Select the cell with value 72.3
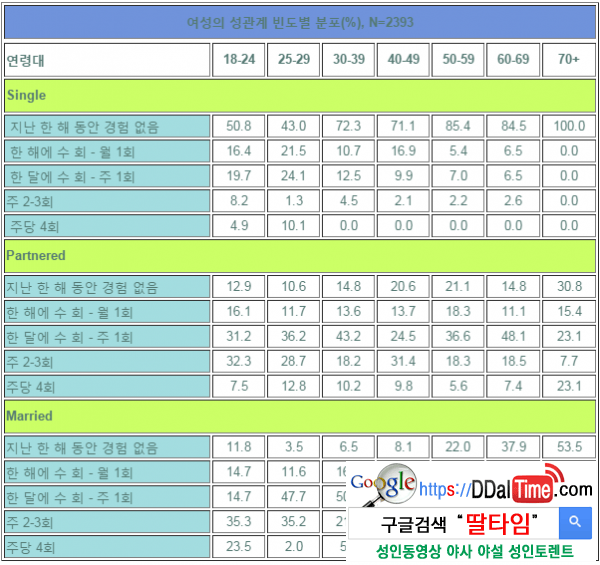The image size is (600, 565). click(348, 126)
